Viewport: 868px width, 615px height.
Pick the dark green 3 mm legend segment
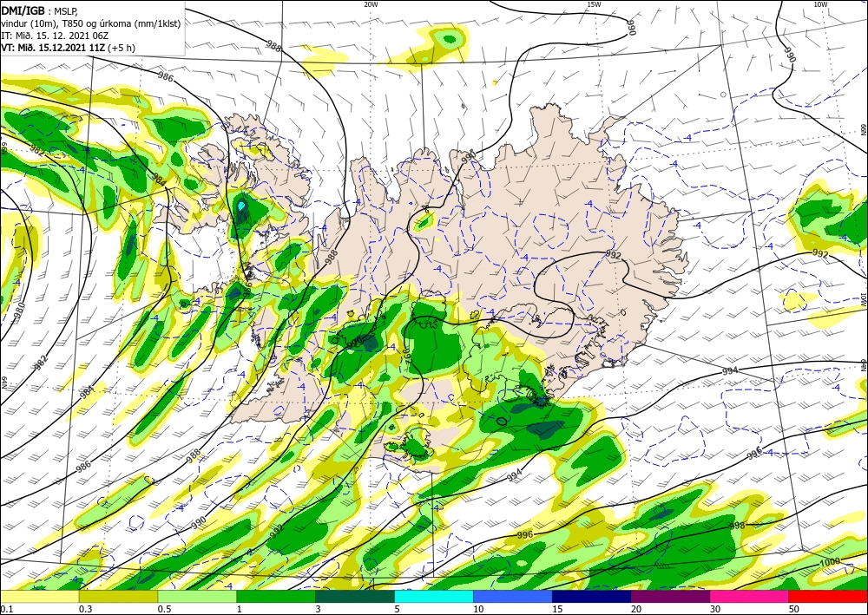pyautogui.click(x=355, y=597)
